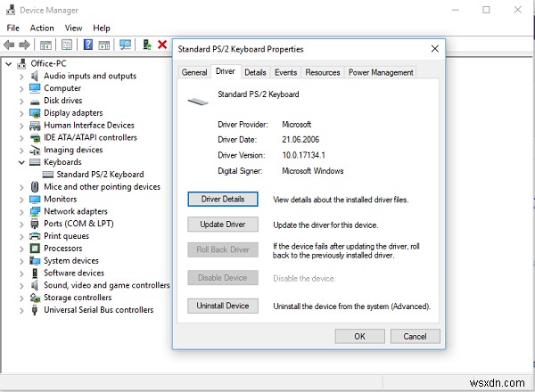
Task: Click the Update Driver button
Action: point(223,225)
